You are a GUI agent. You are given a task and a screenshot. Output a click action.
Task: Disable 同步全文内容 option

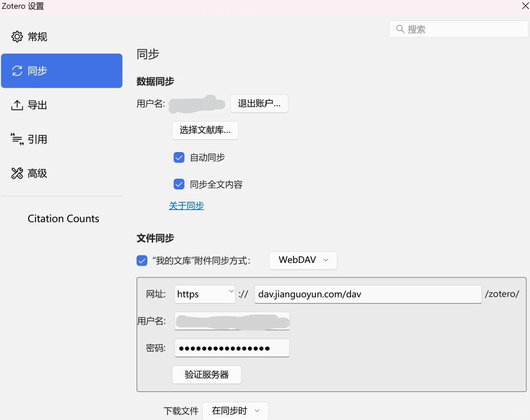(179, 184)
